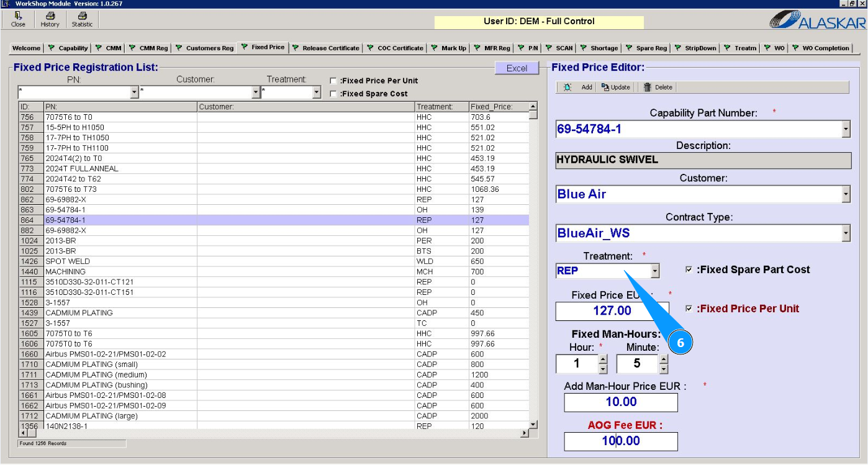The width and height of the screenshot is (868, 465).
Task: Decrease the Minute spinner value
Action: [x=664, y=369]
